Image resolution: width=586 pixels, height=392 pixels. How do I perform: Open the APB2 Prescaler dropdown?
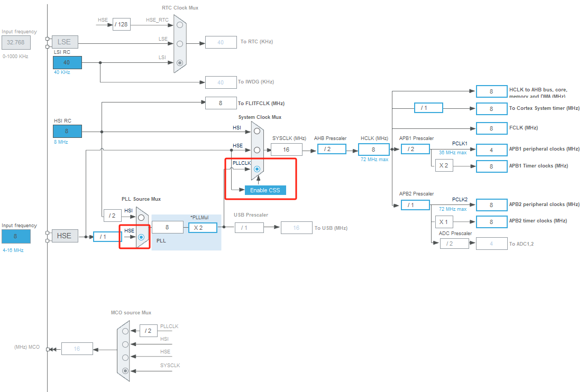point(415,204)
